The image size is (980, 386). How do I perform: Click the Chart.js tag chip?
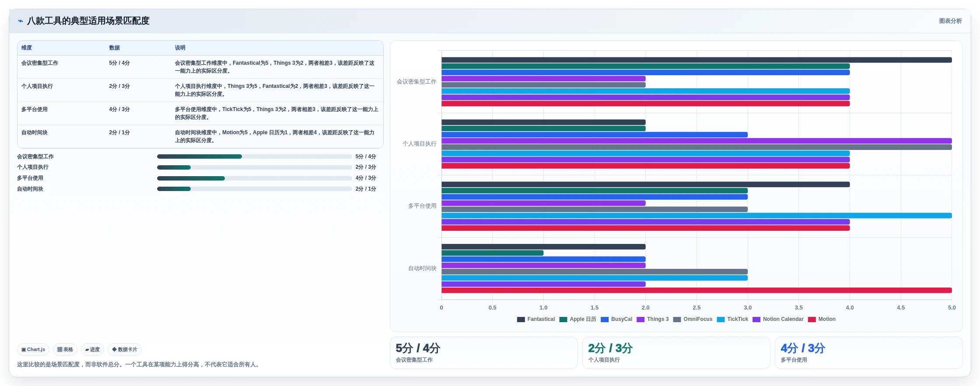[33, 350]
